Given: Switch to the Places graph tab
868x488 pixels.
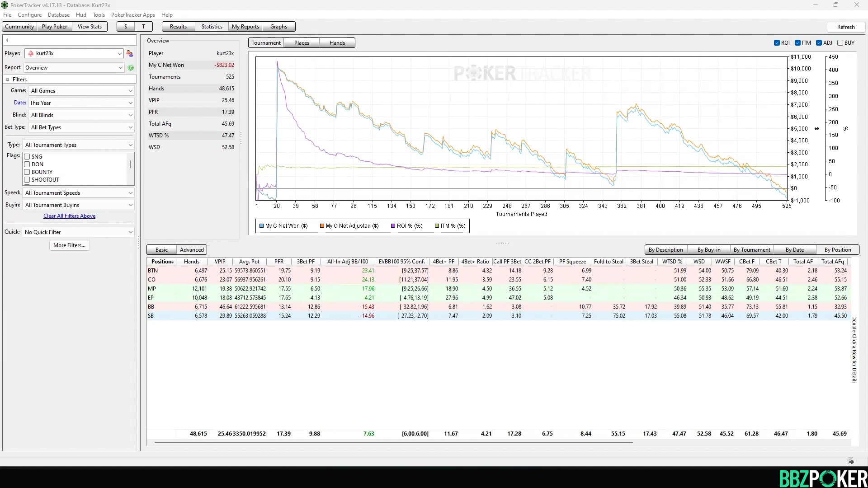Looking at the screenshot, I should click(302, 43).
